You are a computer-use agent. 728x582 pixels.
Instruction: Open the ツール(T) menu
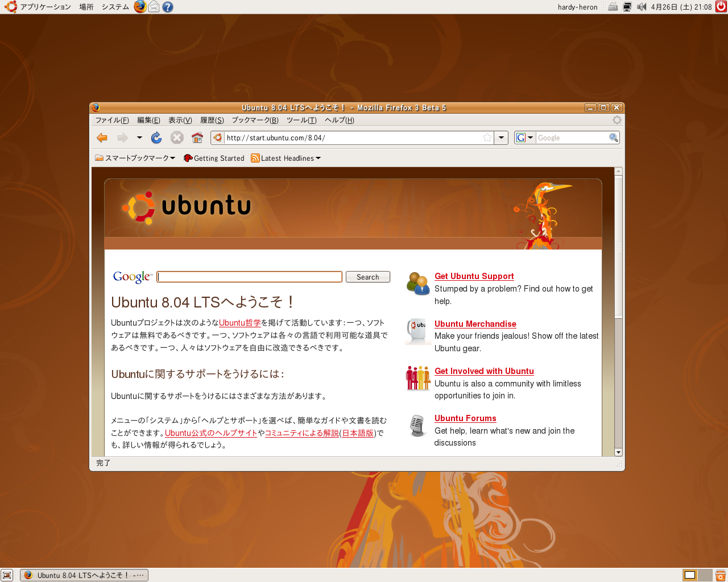point(301,120)
